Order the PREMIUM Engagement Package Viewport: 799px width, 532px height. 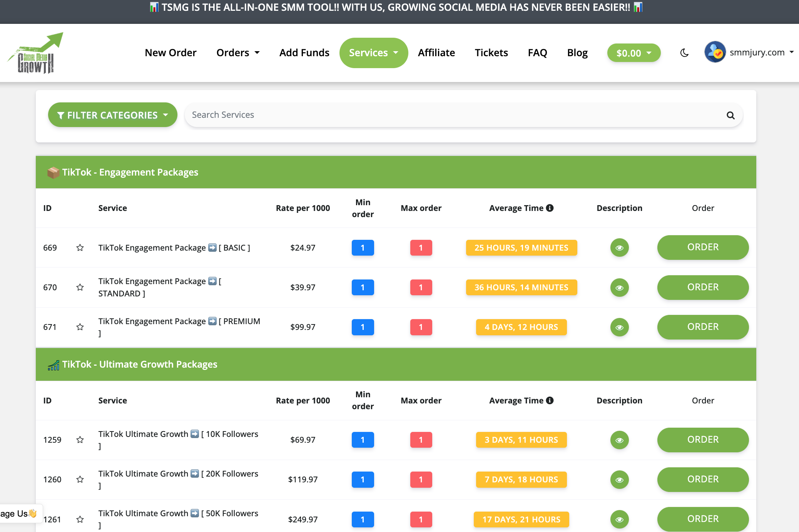[x=703, y=327]
